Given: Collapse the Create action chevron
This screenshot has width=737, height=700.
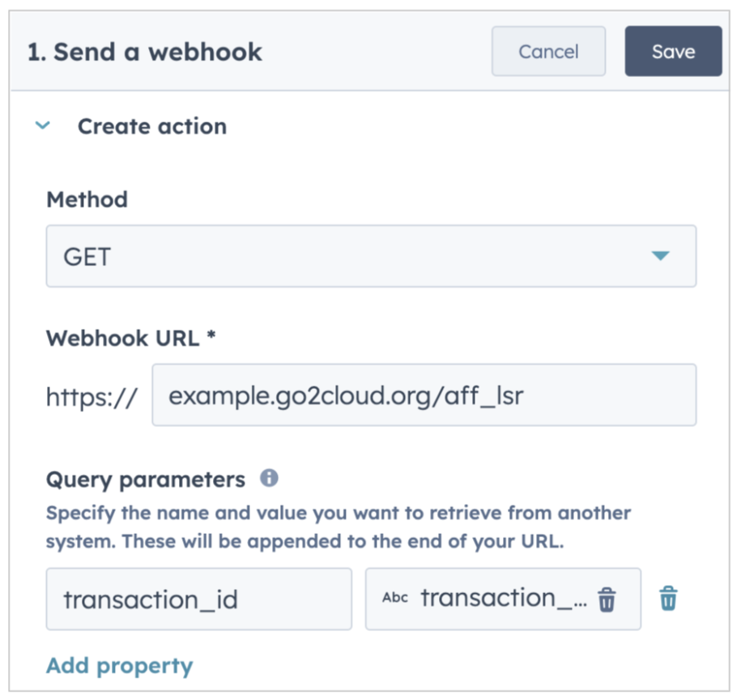Looking at the screenshot, I should point(43,126).
